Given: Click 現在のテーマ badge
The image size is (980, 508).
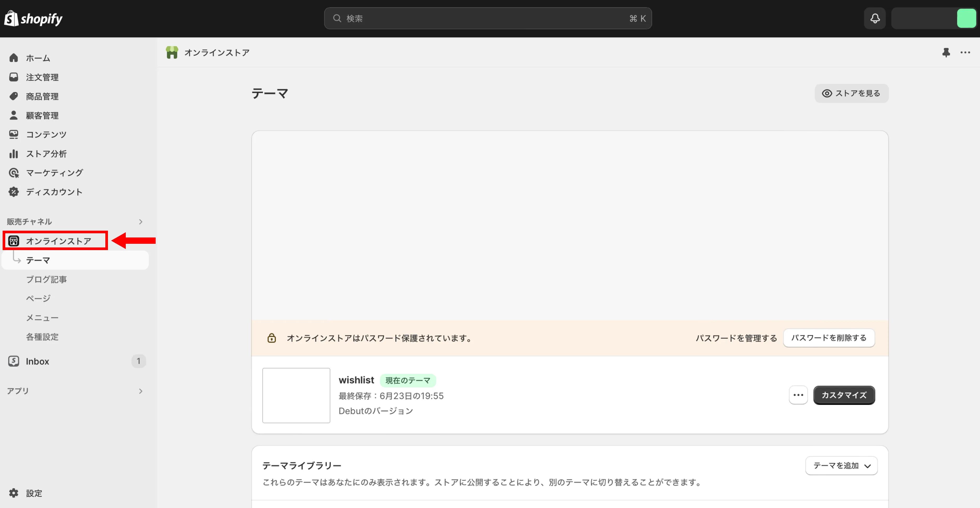Looking at the screenshot, I should click(408, 381).
